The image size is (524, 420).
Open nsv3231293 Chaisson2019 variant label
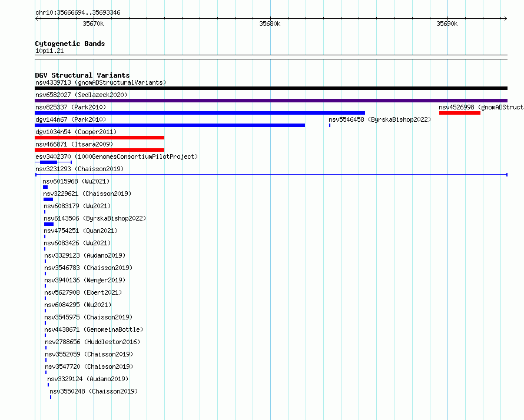click(x=79, y=169)
